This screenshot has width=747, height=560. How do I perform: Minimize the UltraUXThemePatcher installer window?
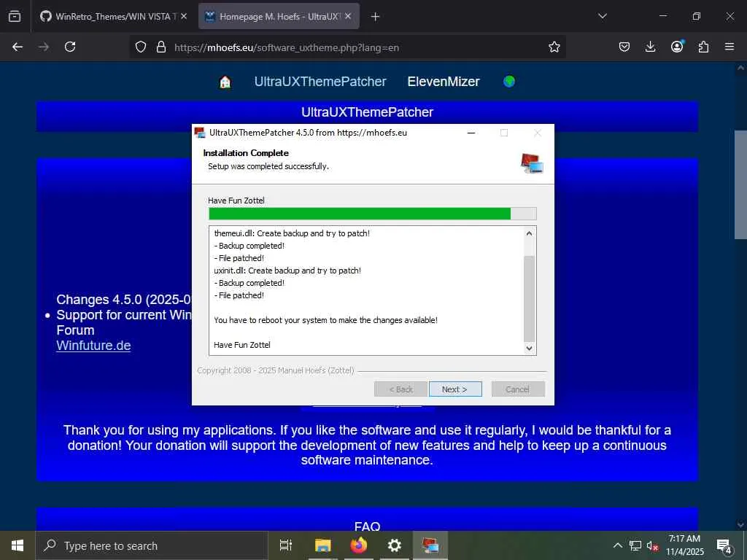pyautogui.click(x=471, y=133)
